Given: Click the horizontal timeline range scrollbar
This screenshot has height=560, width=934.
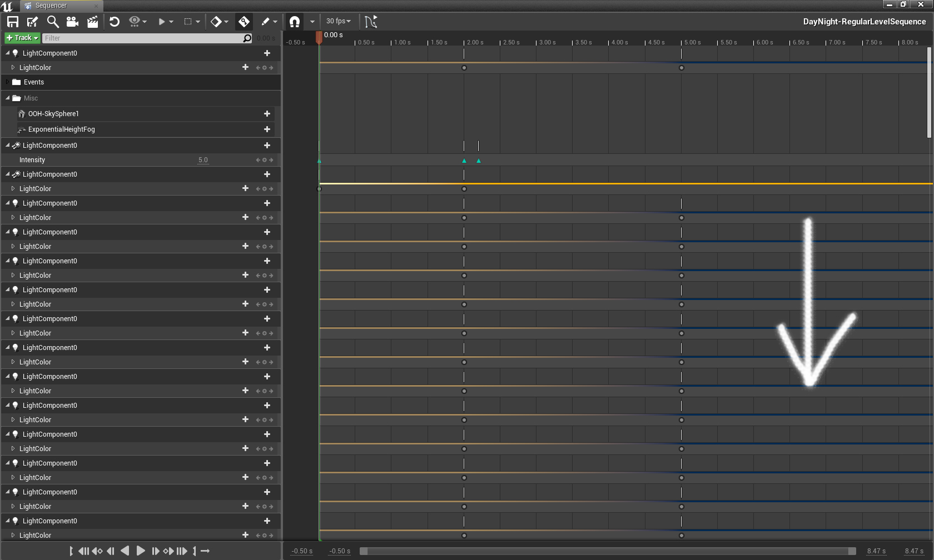Looking at the screenshot, I should pos(608,551).
